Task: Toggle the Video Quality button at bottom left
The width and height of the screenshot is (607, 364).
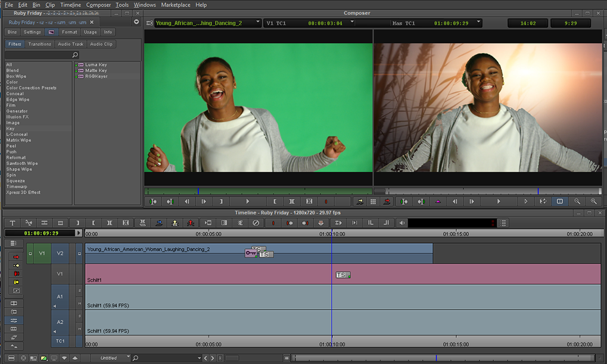Action: (x=44, y=358)
